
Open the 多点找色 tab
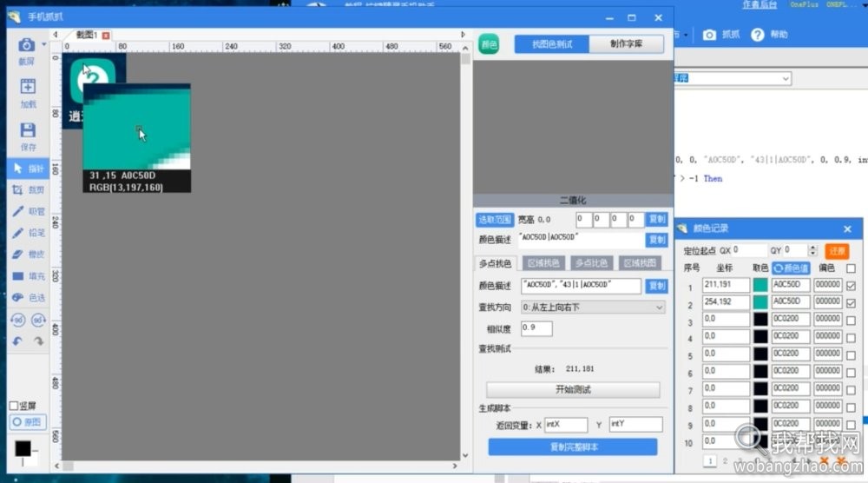pyautogui.click(x=496, y=263)
